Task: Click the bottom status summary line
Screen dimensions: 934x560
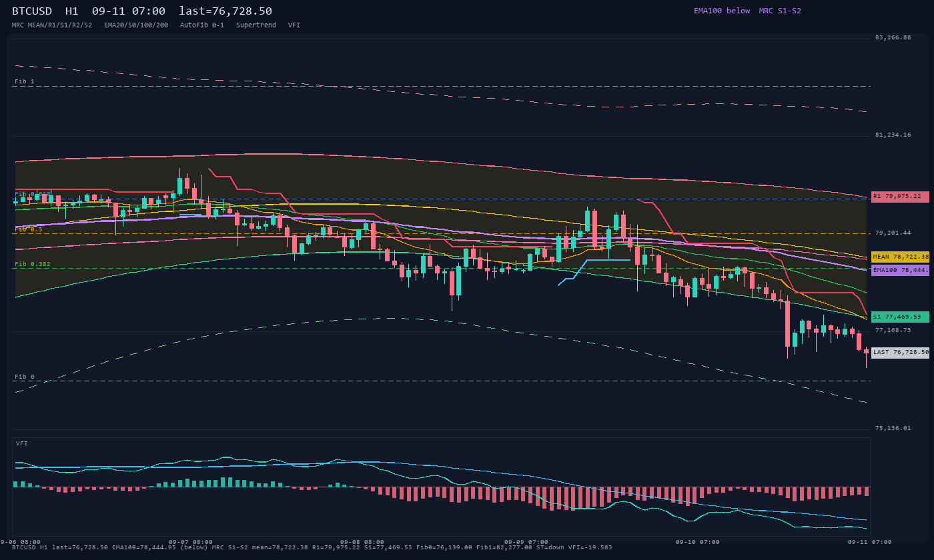Action: [x=312, y=547]
